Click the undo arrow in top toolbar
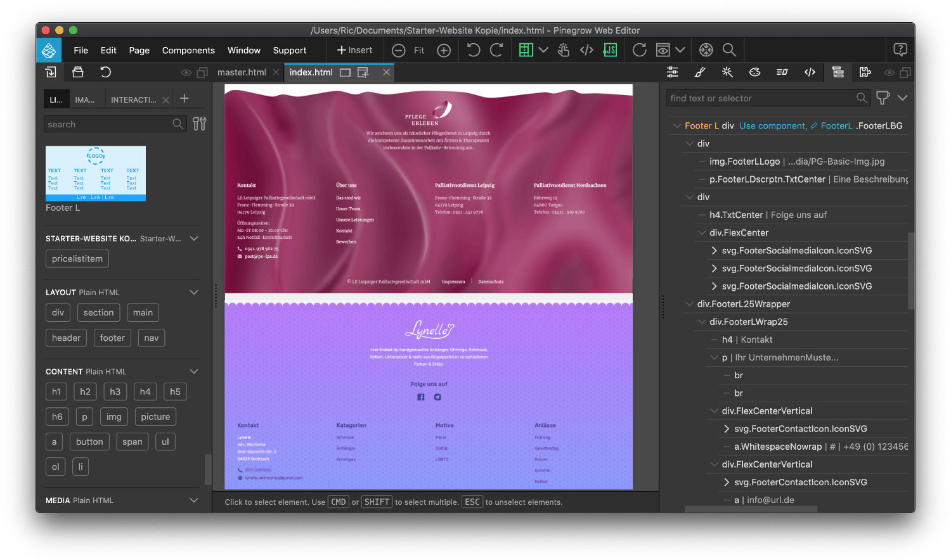 (x=473, y=50)
